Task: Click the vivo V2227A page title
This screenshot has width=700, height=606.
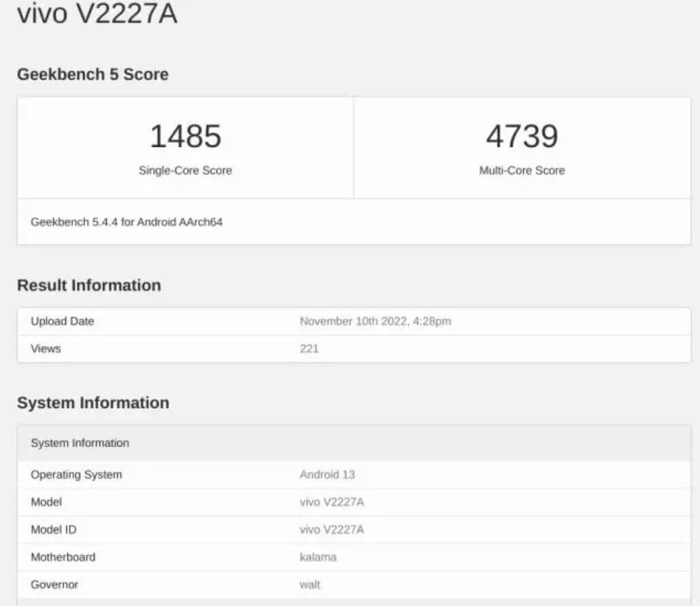Action: 97,14
